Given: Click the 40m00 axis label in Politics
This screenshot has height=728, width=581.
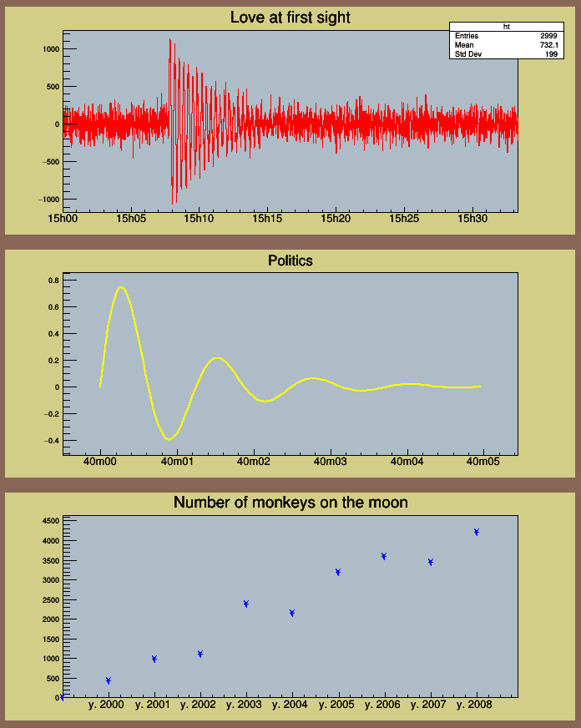Looking at the screenshot, I should point(100,462).
